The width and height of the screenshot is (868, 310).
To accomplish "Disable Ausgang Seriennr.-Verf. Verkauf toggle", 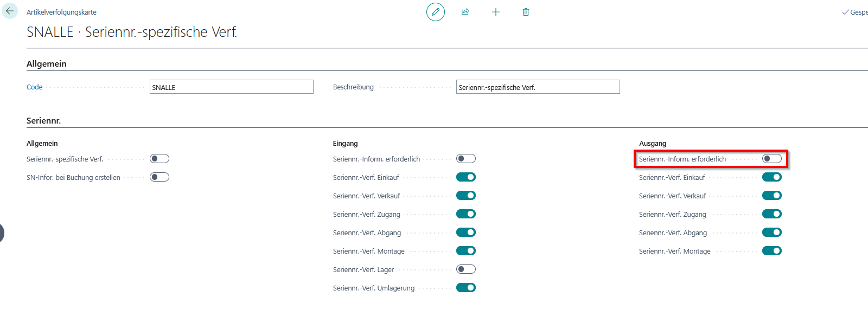I will pyautogui.click(x=771, y=196).
